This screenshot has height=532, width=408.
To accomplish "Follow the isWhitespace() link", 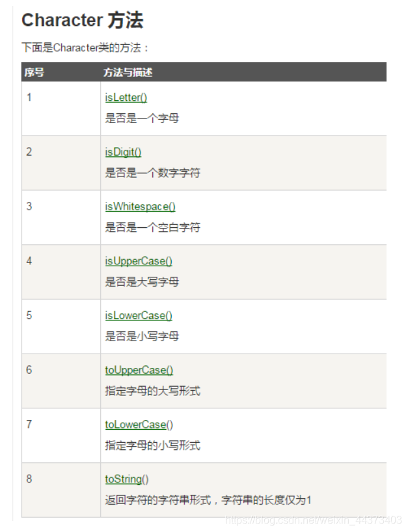I will tap(140, 206).
